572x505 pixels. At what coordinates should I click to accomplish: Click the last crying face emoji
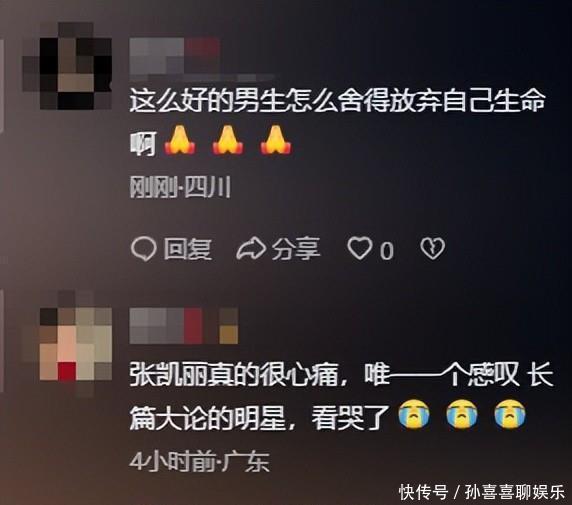click(510, 414)
